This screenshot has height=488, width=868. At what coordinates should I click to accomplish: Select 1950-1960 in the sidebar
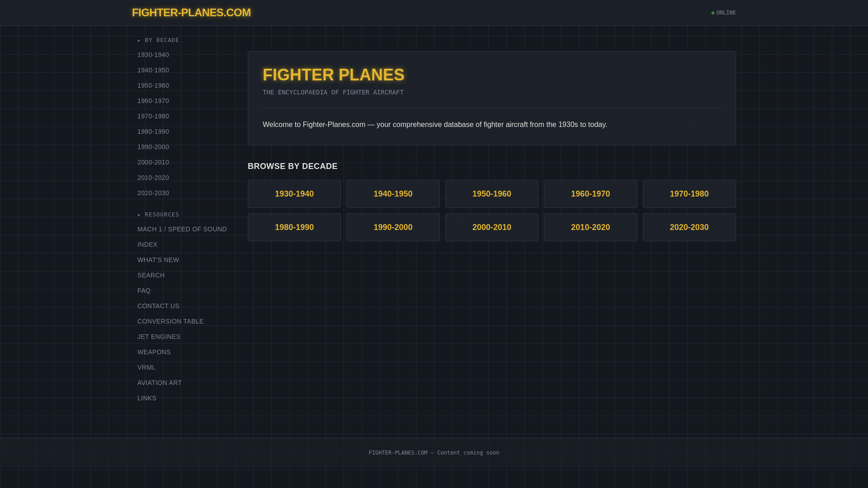(153, 85)
